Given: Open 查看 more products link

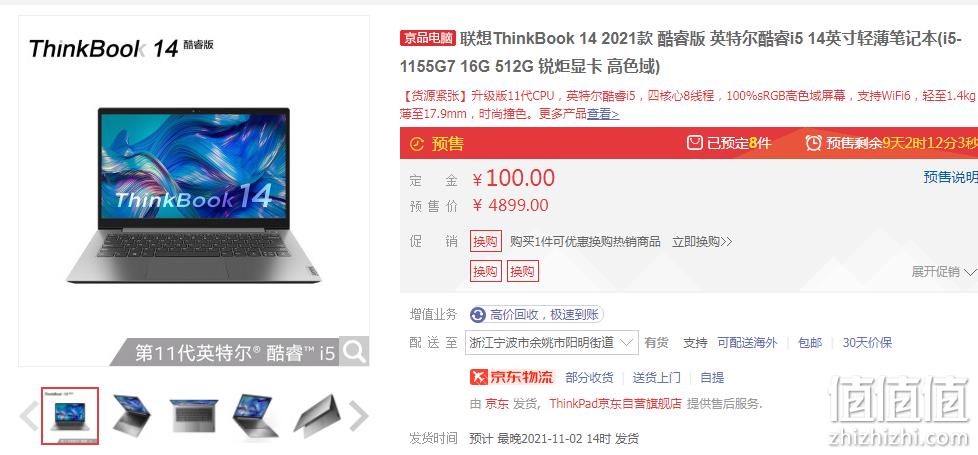Looking at the screenshot, I should (603, 114).
